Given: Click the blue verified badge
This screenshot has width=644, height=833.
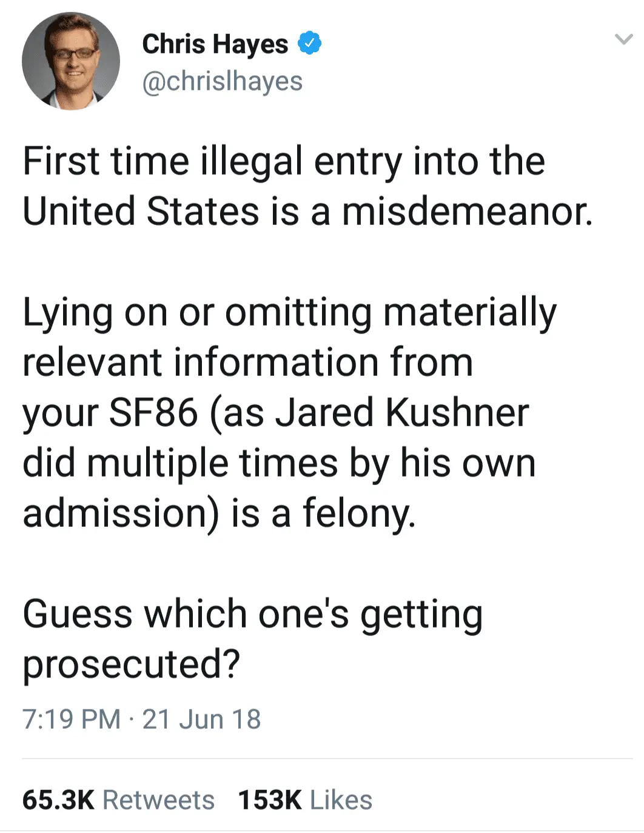Looking at the screenshot, I should click(309, 44).
